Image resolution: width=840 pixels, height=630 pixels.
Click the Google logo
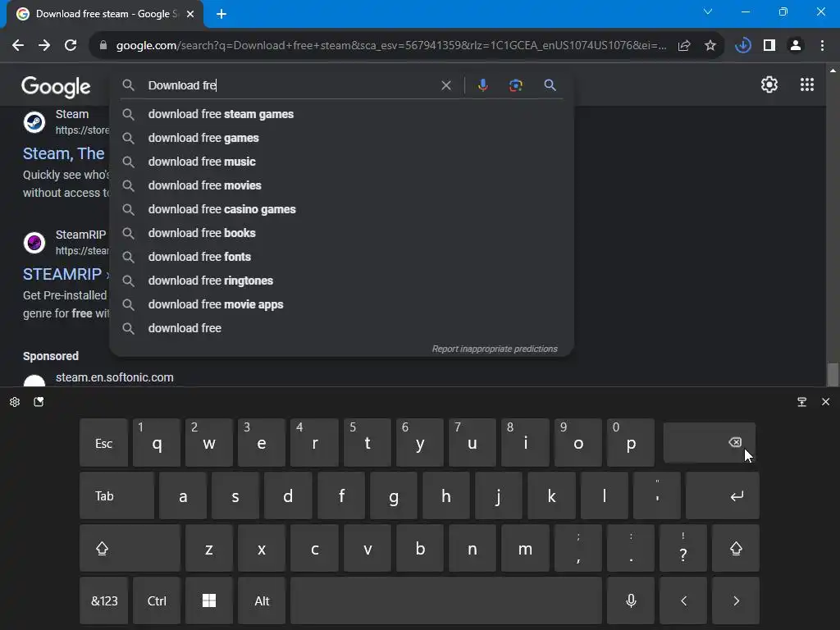[56, 86]
